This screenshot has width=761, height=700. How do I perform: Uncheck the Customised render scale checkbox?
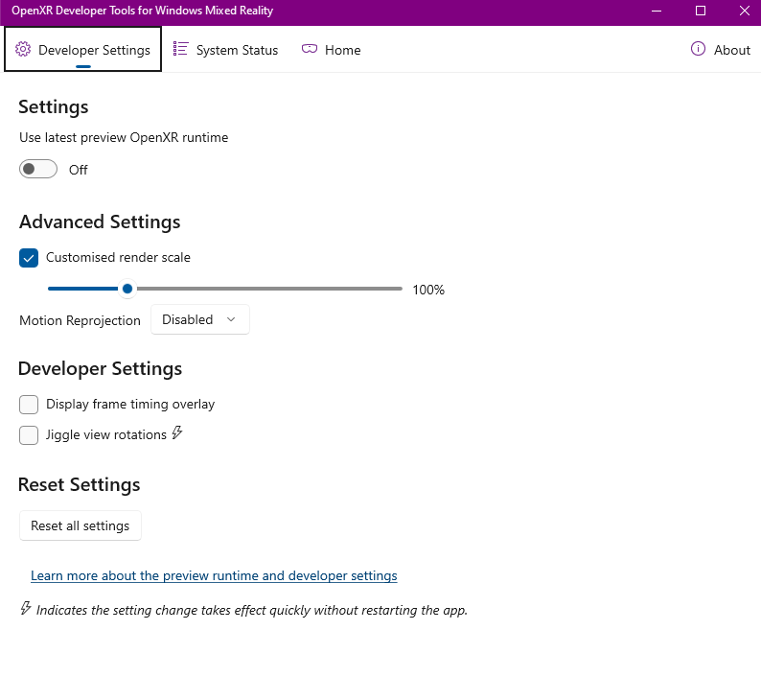[29, 258]
